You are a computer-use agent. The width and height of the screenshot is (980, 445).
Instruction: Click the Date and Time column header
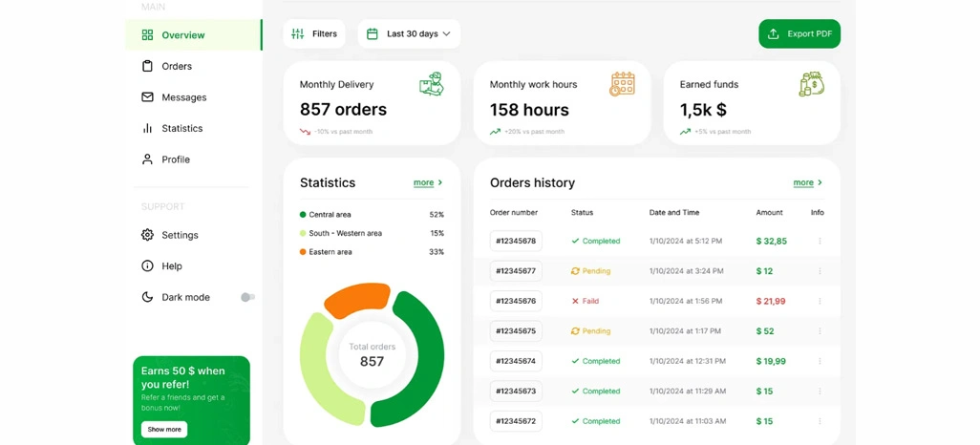[674, 213]
